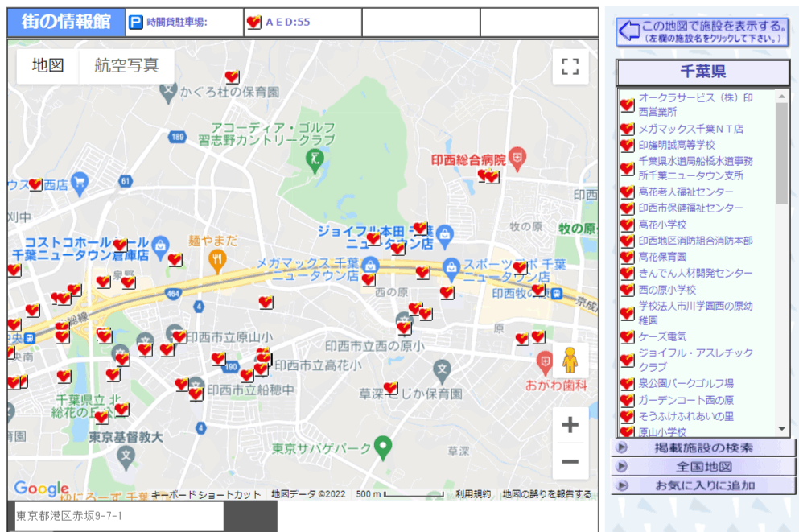Open キーボードショートカット link
799x532 pixels.
click(x=206, y=494)
